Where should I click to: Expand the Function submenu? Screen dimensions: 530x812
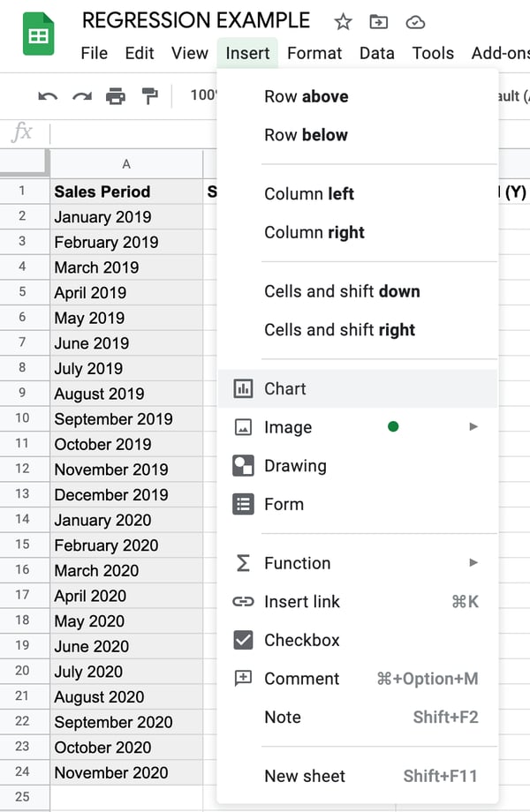pyautogui.click(x=473, y=563)
